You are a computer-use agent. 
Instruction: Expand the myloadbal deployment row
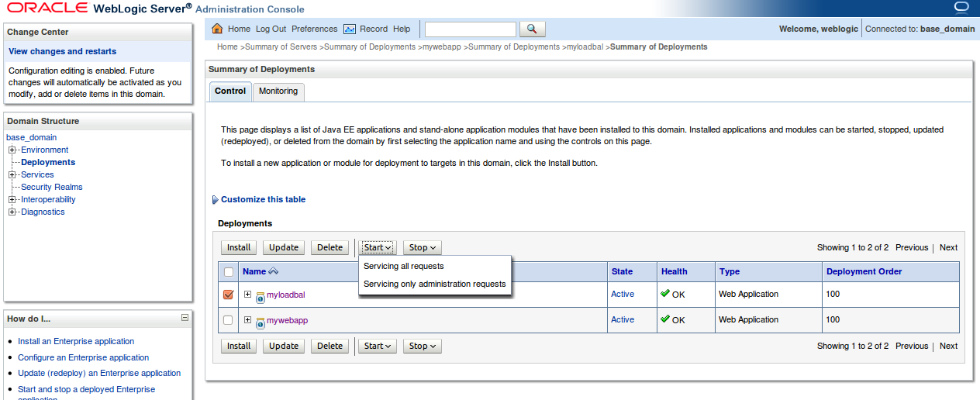(x=247, y=295)
